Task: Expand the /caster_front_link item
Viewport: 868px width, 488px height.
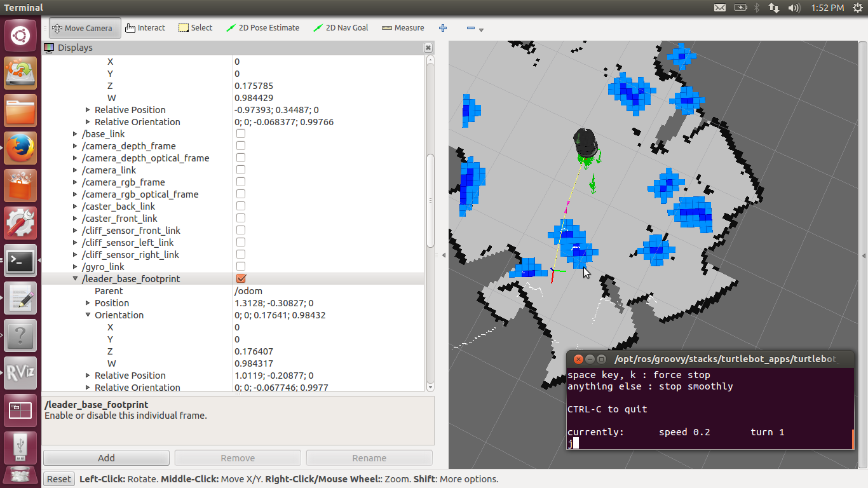Action: click(76, 219)
